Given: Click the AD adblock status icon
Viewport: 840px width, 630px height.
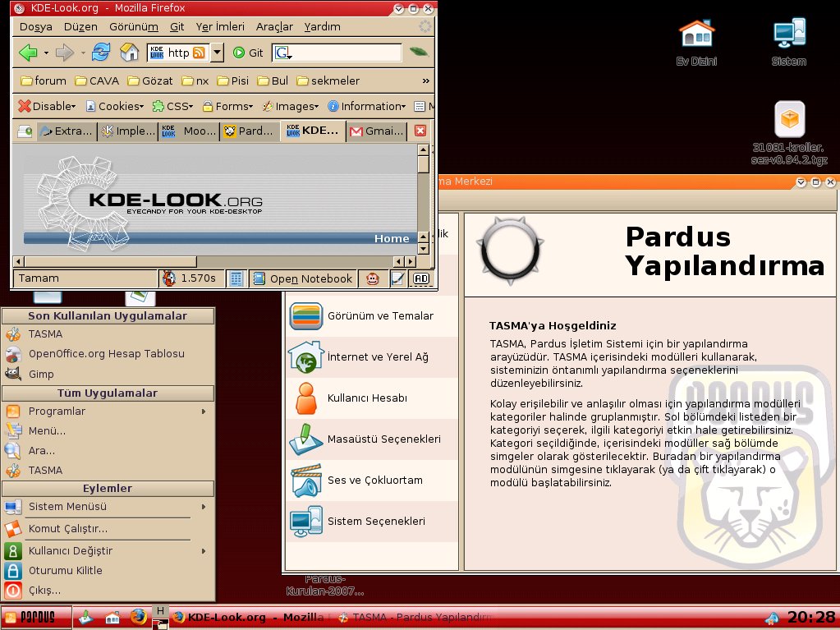Looking at the screenshot, I should pyautogui.click(x=421, y=278).
